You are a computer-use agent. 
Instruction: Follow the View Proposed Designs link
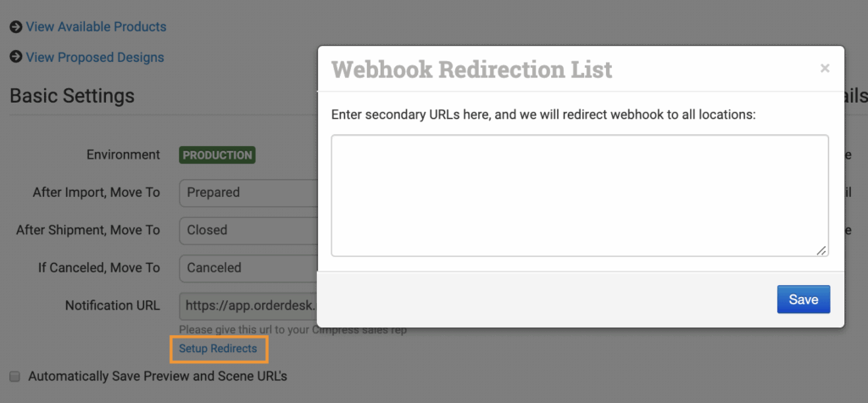(x=95, y=58)
